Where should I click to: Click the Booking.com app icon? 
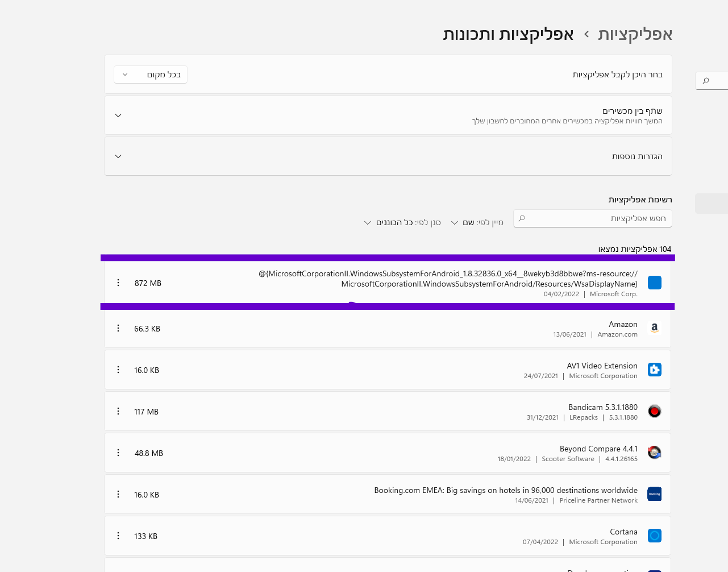click(655, 494)
